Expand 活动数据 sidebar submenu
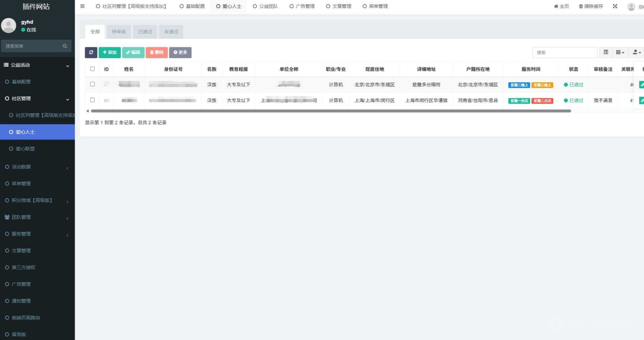 click(37, 167)
